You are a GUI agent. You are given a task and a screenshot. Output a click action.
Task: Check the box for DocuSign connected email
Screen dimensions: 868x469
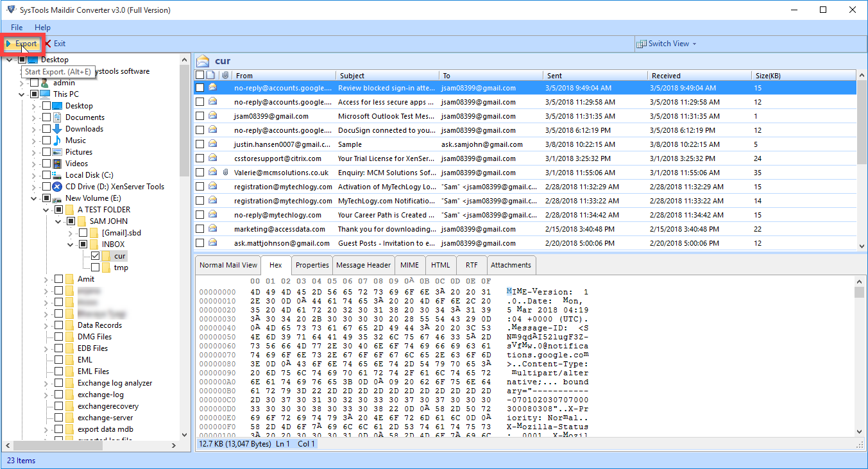(200, 130)
